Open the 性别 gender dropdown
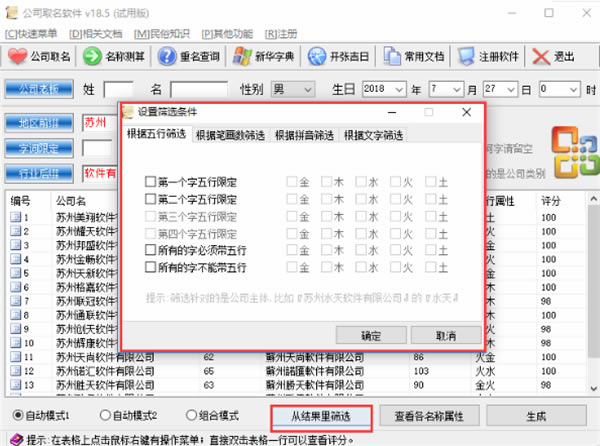The height and width of the screenshot is (446, 600). [293, 90]
